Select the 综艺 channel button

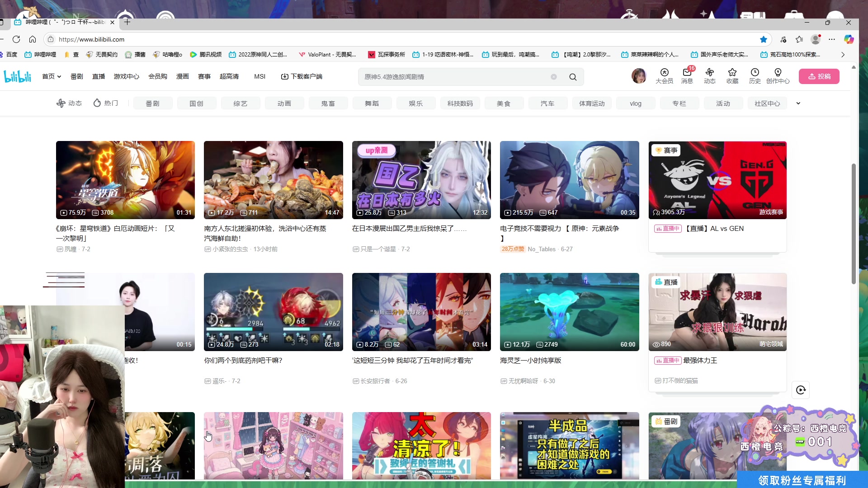tap(241, 103)
